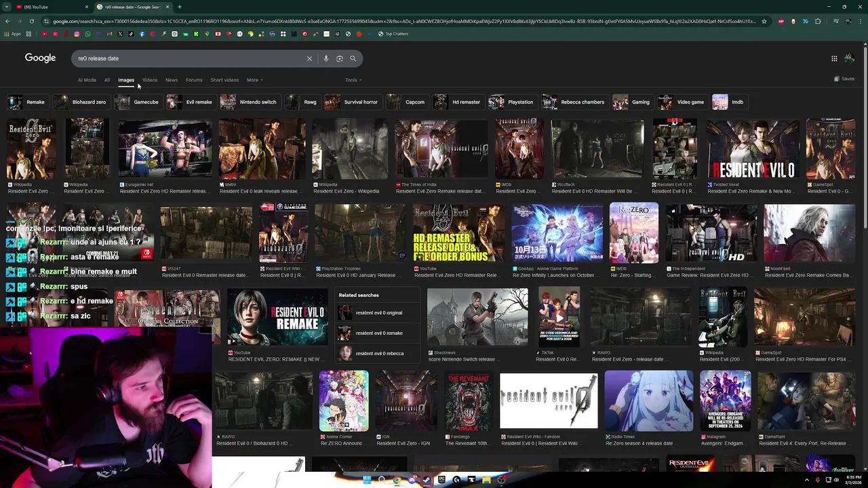This screenshot has height=488, width=868.
Task: Filter images by Remake chip
Action: 27,102
